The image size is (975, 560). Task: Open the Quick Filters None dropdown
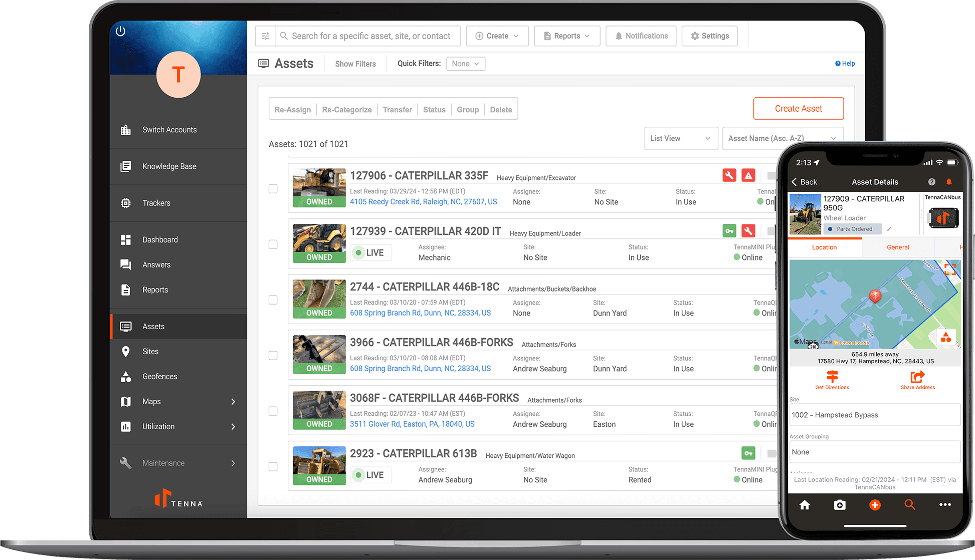pyautogui.click(x=465, y=64)
